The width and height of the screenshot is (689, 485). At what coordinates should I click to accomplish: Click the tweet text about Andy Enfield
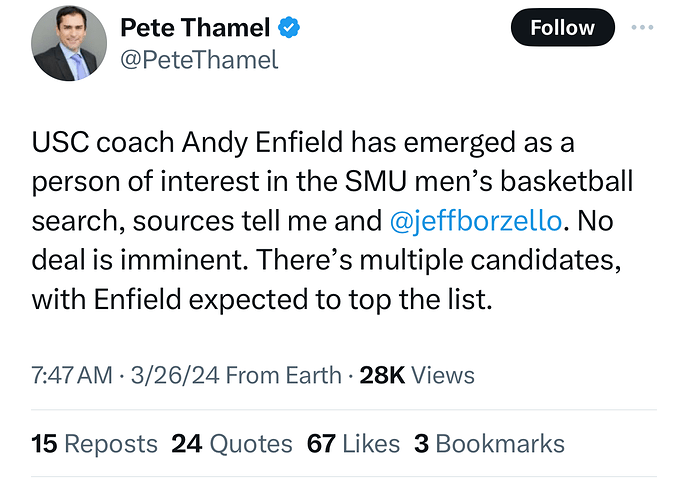(x=332, y=221)
